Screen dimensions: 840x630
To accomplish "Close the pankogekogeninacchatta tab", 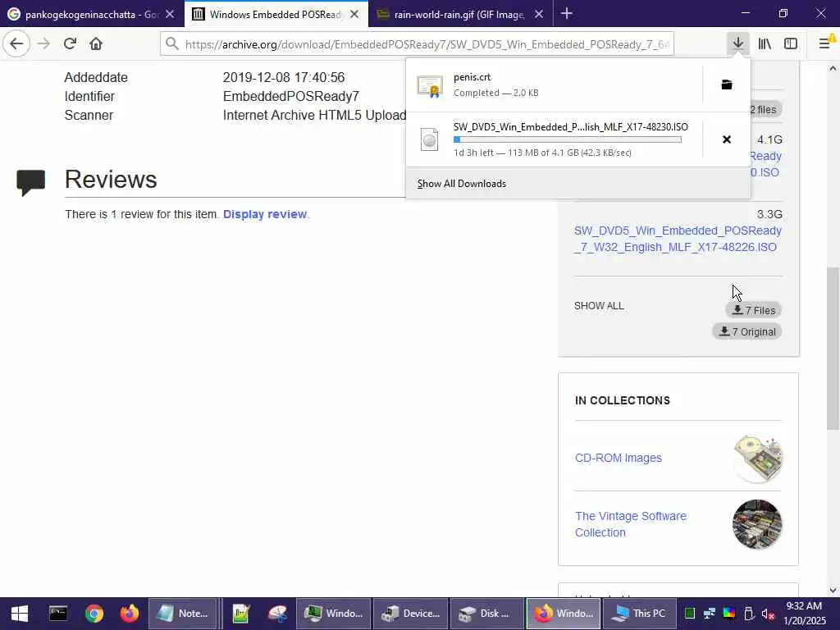I will pyautogui.click(x=170, y=15).
